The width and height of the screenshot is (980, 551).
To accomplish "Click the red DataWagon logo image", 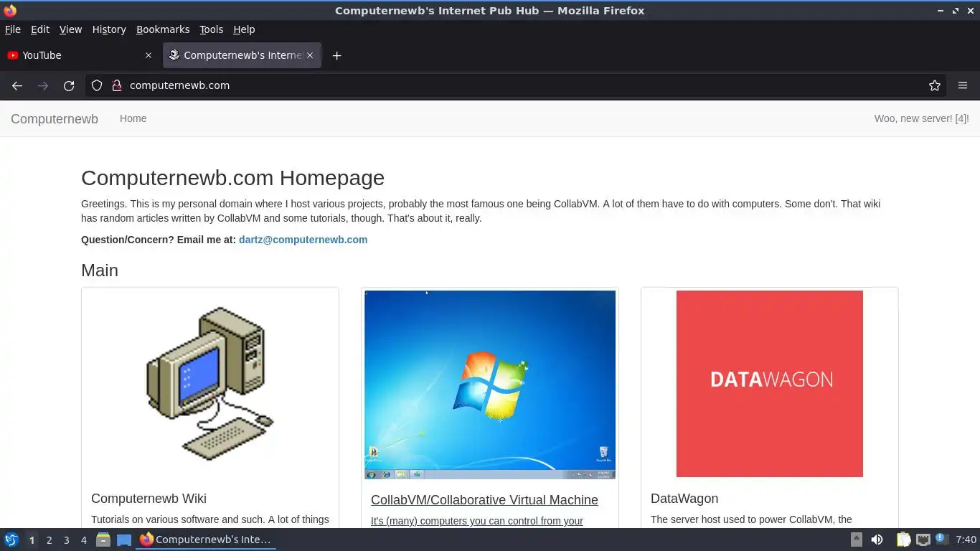I will [x=770, y=384].
